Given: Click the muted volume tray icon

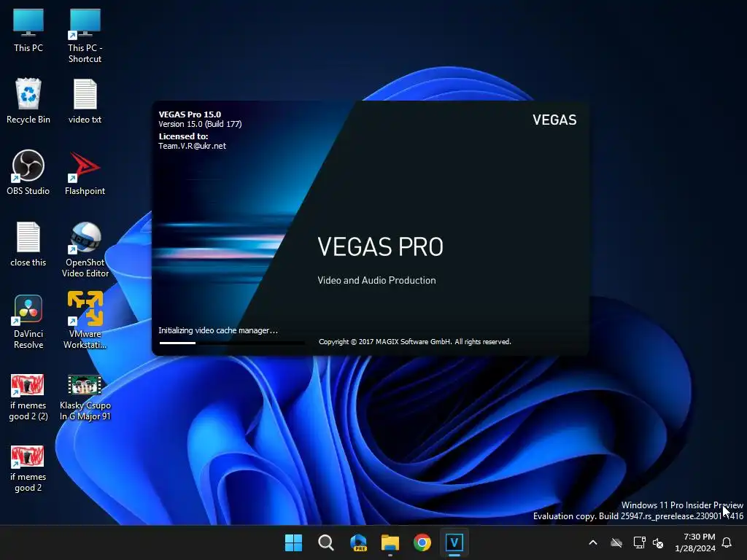Looking at the screenshot, I should [659, 542].
